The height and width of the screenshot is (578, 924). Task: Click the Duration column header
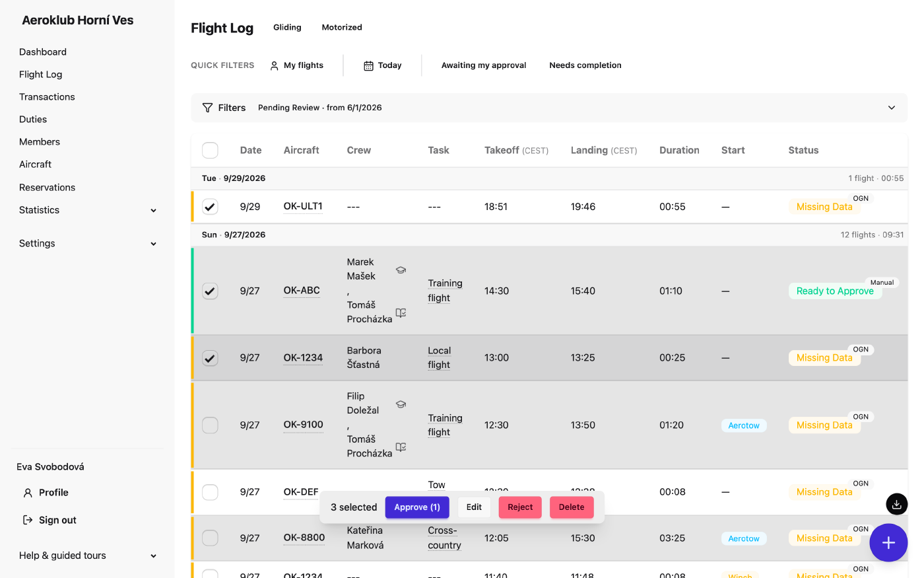click(679, 151)
